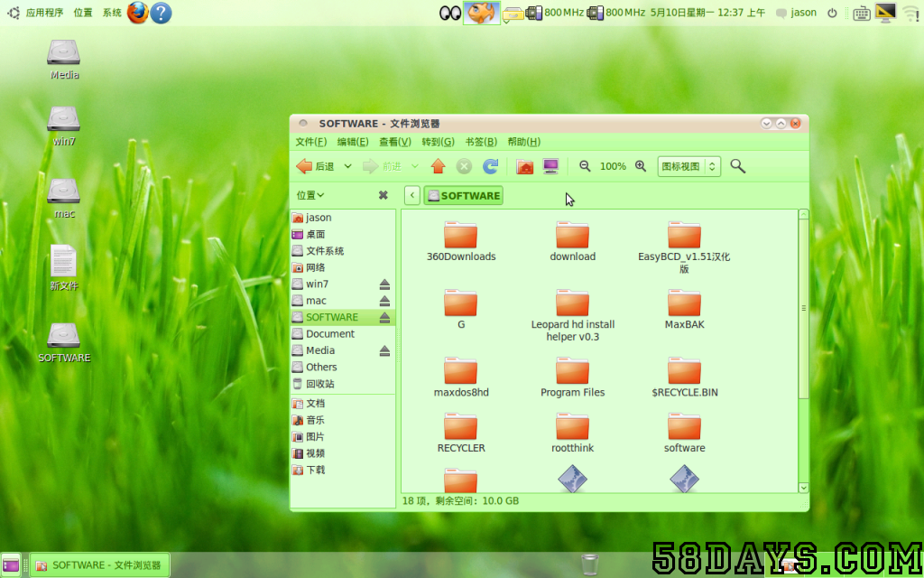The width and height of the screenshot is (924, 578).
Task: Launch Firefox from the top panel
Action: (137, 13)
